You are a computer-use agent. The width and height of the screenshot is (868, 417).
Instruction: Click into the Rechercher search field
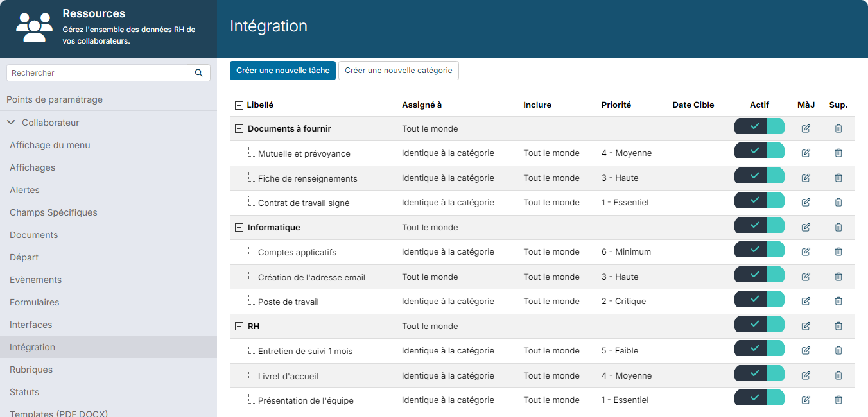pos(97,73)
